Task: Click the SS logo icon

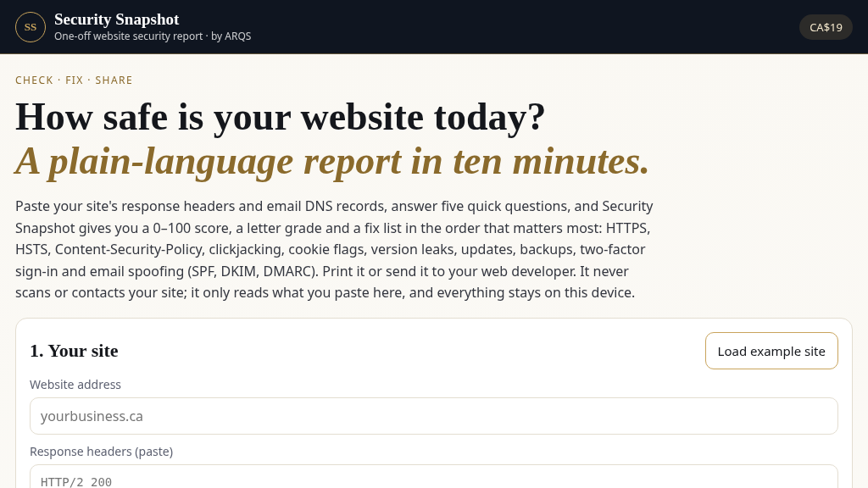Action: 31,27
